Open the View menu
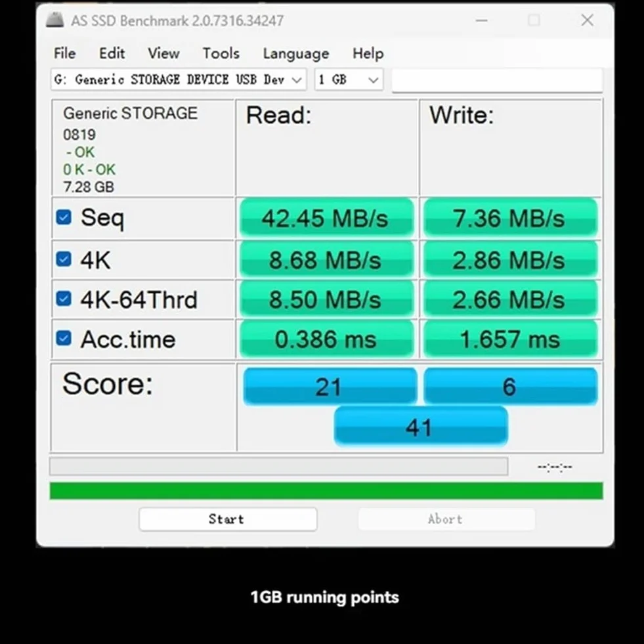 [163, 53]
